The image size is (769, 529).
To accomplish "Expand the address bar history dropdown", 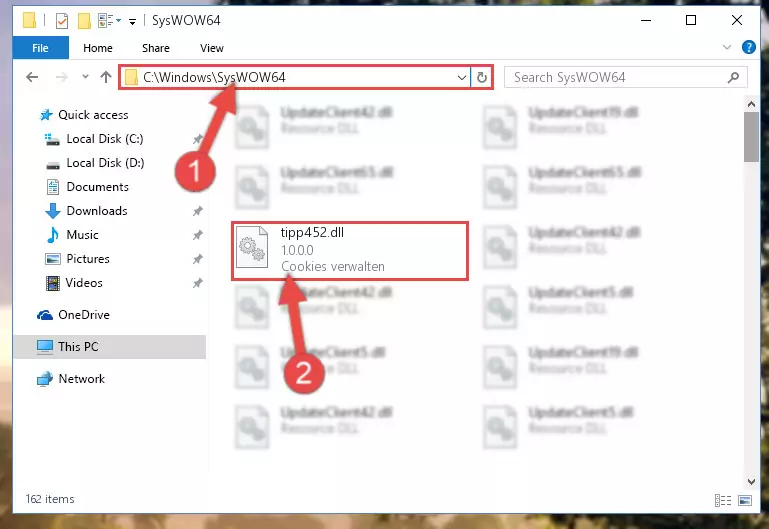I will [x=461, y=77].
